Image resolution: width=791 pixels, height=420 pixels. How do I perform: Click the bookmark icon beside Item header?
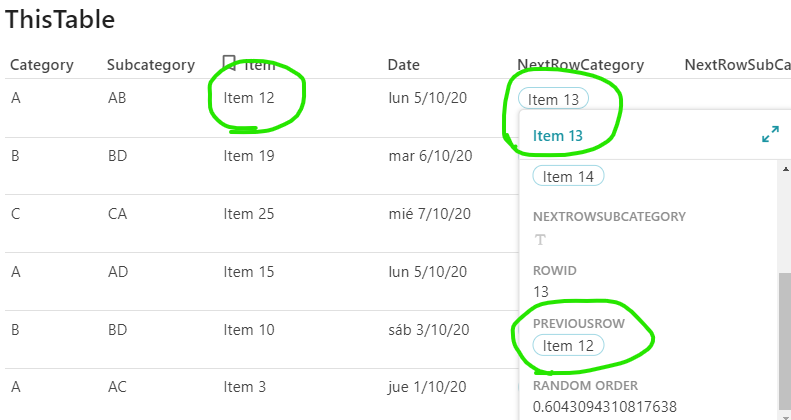coord(229,63)
